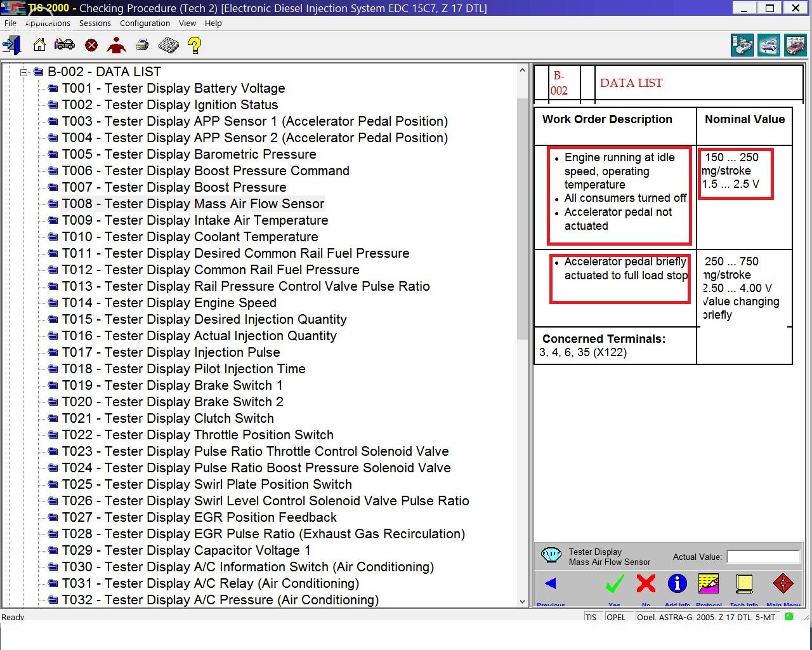Go to the home page icon
This screenshot has width=812, height=650.
tap(39, 45)
